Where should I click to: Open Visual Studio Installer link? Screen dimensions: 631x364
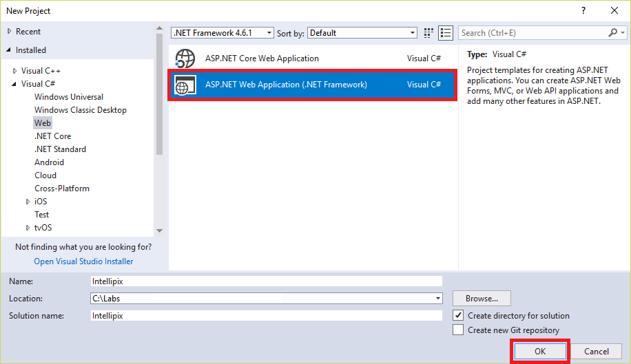click(x=83, y=261)
